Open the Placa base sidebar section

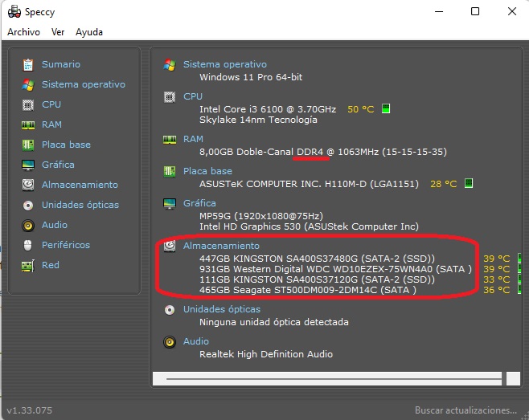point(66,145)
